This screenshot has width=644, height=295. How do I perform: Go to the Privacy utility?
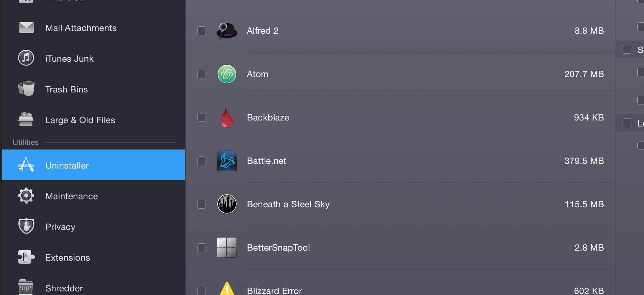pyautogui.click(x=60, y=227)
